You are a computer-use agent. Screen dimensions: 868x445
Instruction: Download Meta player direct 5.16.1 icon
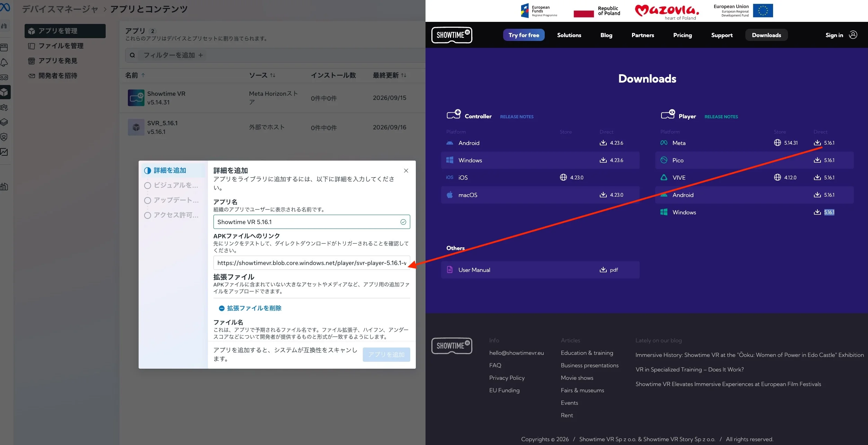[817, 143]
